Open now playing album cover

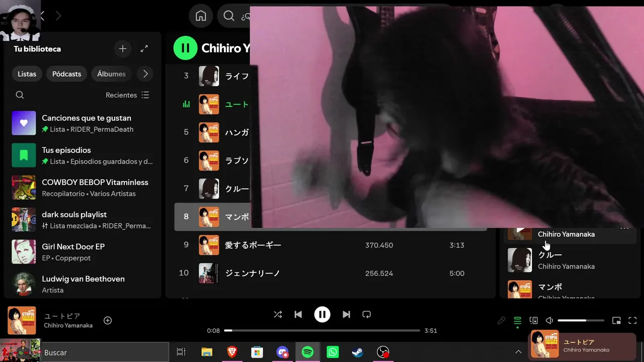point(22,321)
